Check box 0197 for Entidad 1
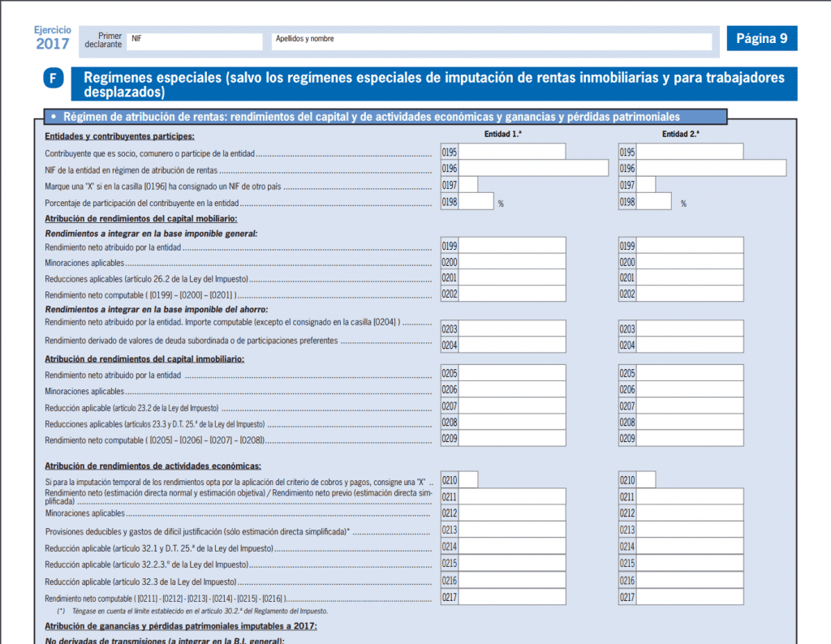This screenshot has height=644, width=831. (x=468, y=185)
